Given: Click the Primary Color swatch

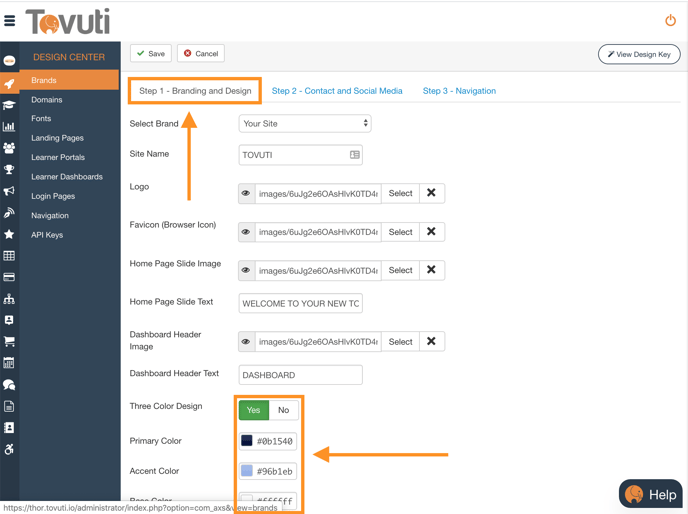Looking at the screenshot, I should click(x=247, y=441).
